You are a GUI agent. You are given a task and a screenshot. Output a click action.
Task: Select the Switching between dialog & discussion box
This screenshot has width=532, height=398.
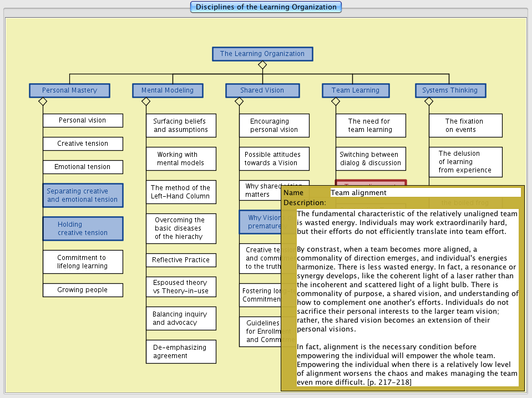click(370, 159)
